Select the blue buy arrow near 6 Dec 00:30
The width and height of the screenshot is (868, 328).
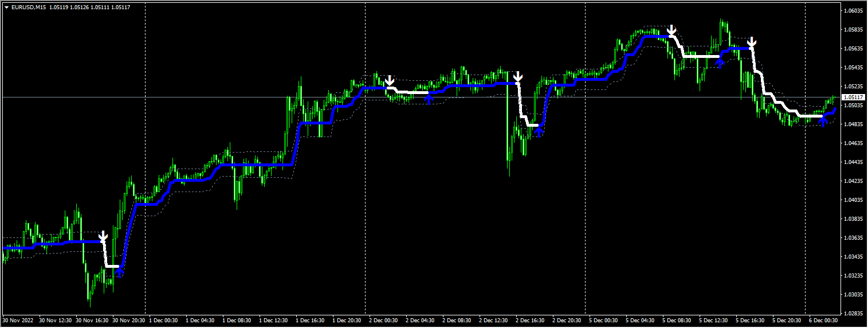click(823, 121)
